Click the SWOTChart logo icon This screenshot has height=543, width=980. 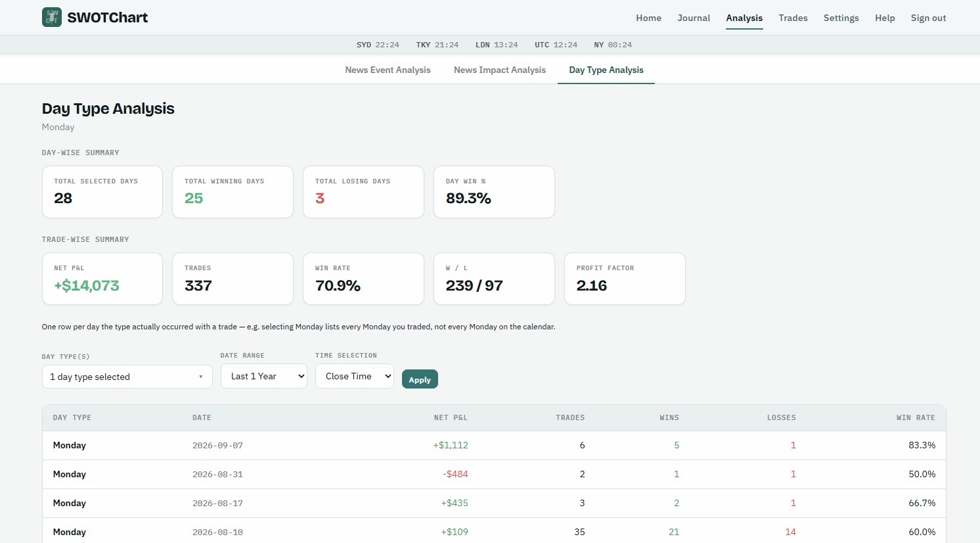point(52,18)
